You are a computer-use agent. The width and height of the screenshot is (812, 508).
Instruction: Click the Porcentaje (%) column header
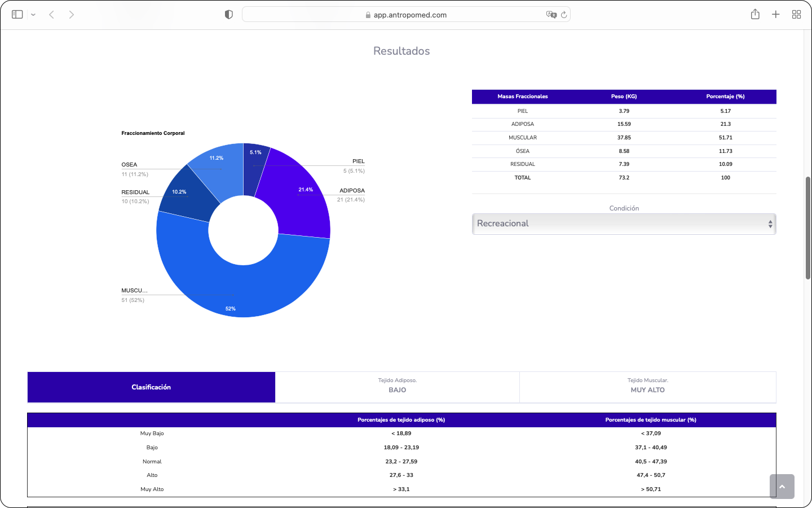pyautogui.click(x=725, y=97)
